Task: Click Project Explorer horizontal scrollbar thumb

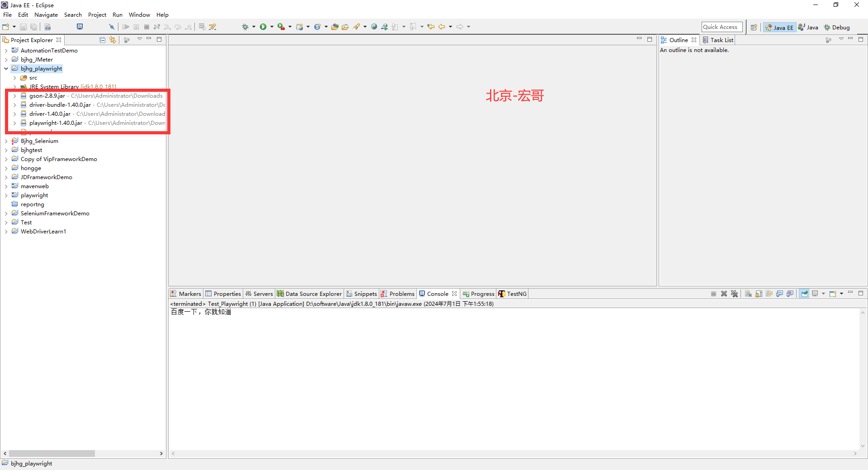Action: tap(52, 453)
